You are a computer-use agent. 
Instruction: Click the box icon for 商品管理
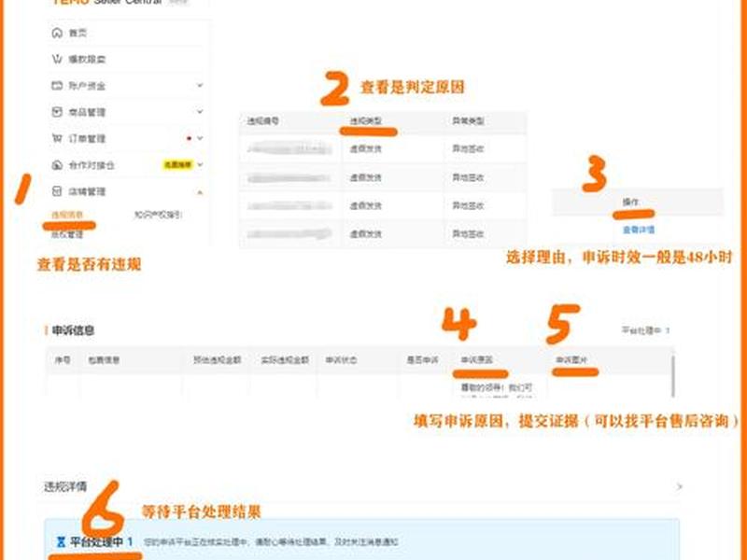click(x=57, y=112)
